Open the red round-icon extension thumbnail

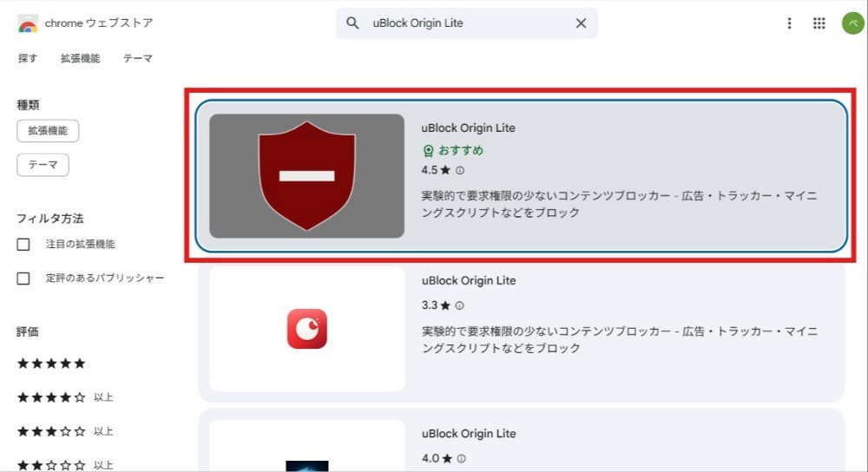(x=306, y=329)
